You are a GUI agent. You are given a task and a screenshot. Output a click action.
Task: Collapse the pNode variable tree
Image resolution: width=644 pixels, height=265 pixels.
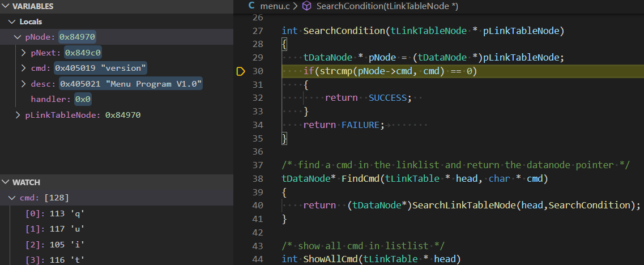click(17, 37)
